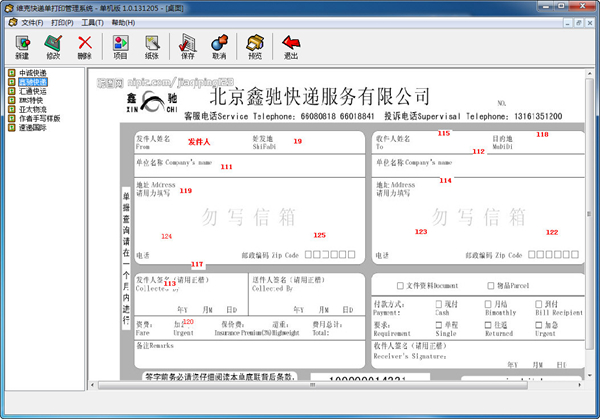The height and width of the screenshot is (419, 600).
Task: Check the 到付 Bill Recipient box
Action: click(538, 304)
